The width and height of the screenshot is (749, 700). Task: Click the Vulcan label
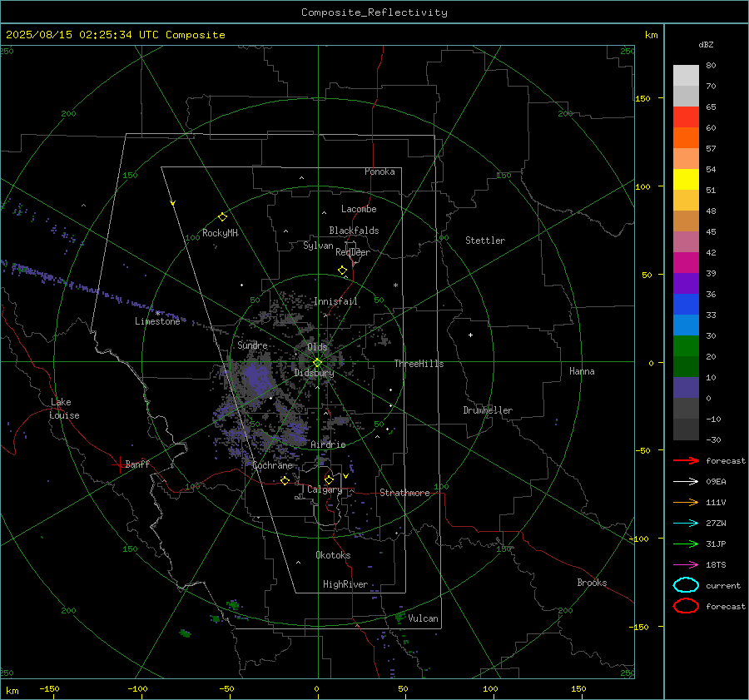[x=423, y=618]
